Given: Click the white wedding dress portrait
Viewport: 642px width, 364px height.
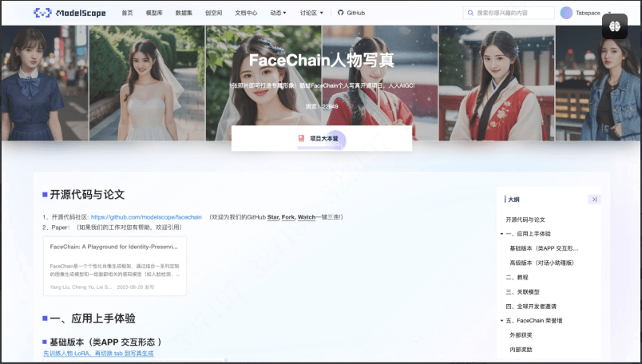Looking at the screenshot, I should [147, 83].
